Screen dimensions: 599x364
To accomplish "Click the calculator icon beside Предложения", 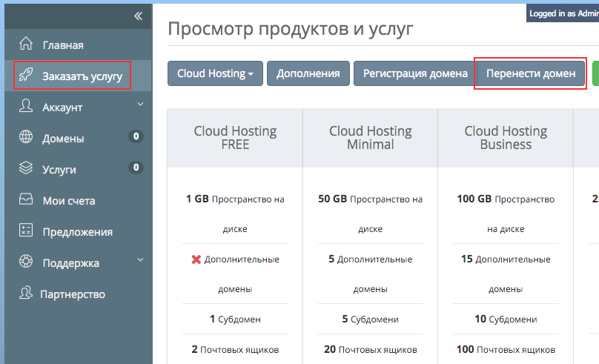I will click(x=26, y=231).
